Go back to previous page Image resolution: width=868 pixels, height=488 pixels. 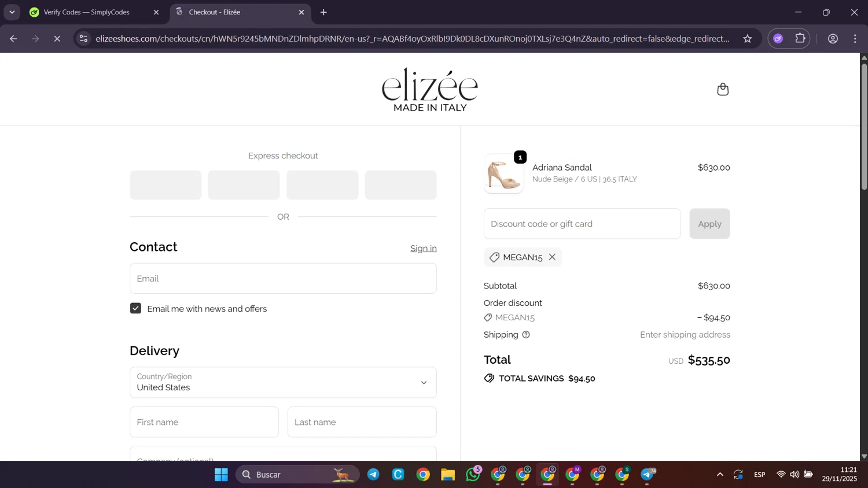pos(13,39)
